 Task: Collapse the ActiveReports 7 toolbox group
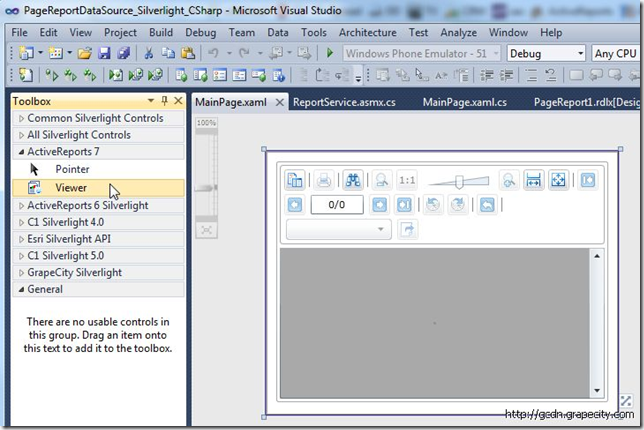point(21,152)
